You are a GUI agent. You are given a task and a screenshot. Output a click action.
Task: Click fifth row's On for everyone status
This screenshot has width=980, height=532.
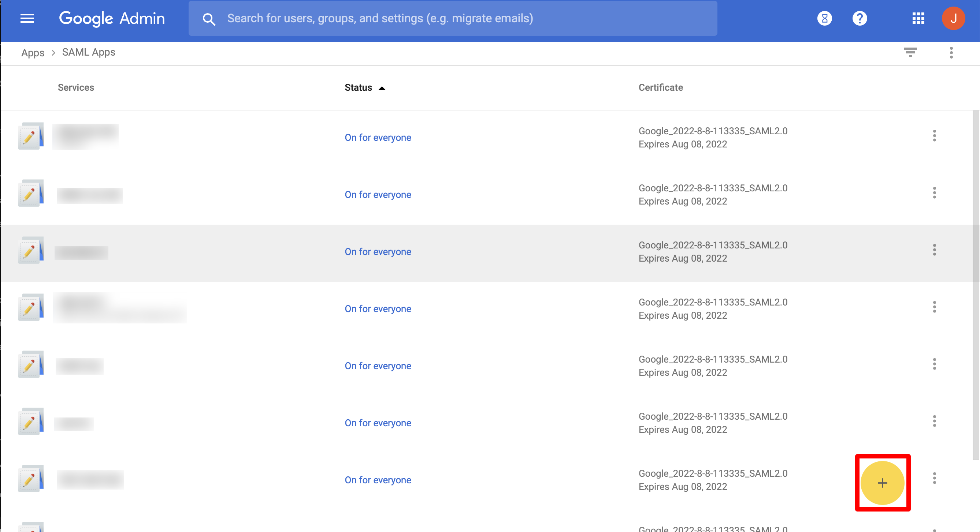[x=378, y=366]
